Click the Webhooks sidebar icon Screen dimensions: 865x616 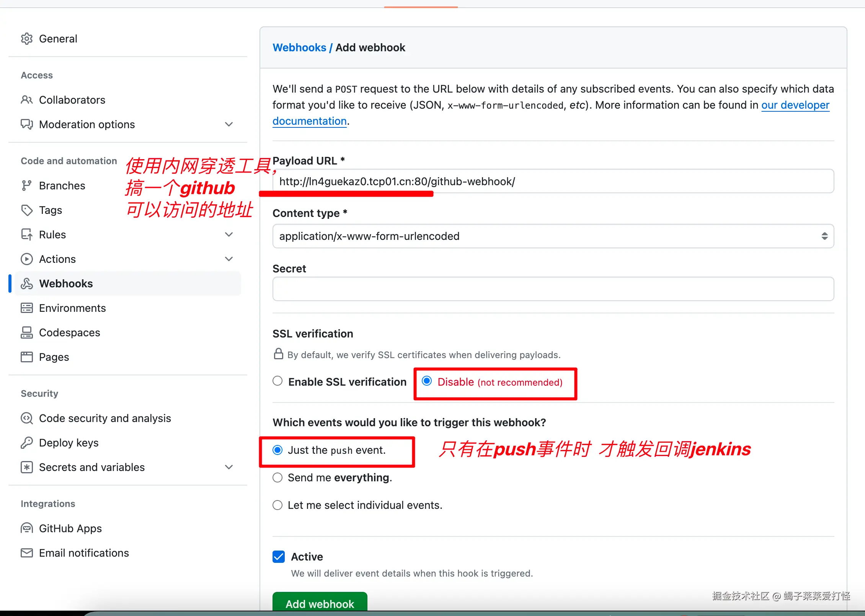click(x=27, y=284)
